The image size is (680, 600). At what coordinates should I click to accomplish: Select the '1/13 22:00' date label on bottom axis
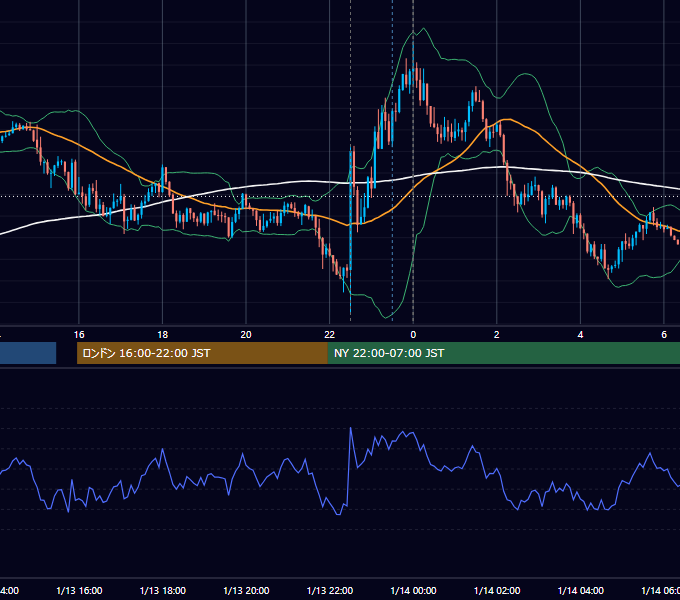(x=330, y=590)
